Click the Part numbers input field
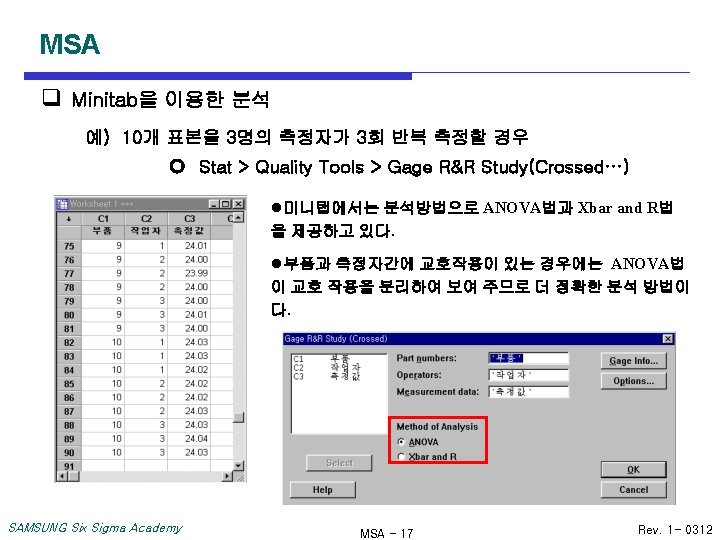The image size is (720, 540). (529, 358)
